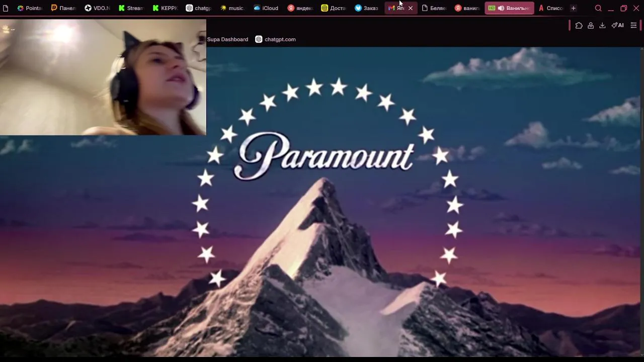Open the VDO.N browser tab

click(x=97, y=8)
